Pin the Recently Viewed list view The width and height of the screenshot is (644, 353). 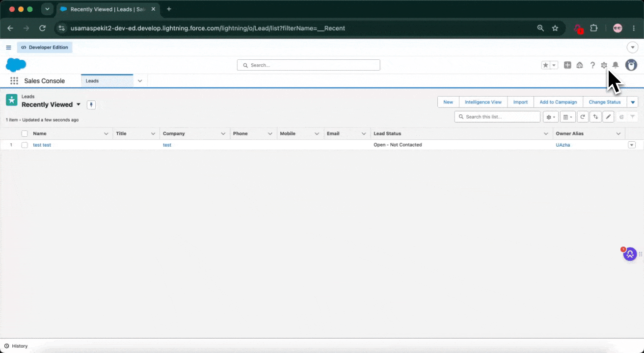point(91,104)
